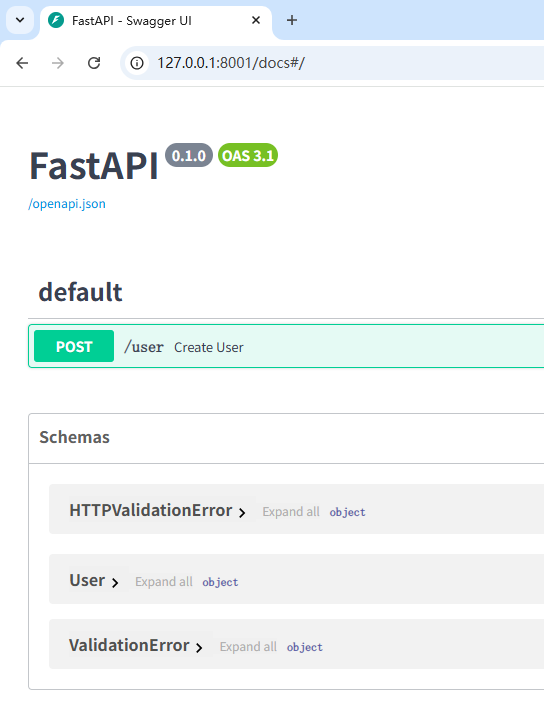Open the /openapi.json link

67,204
